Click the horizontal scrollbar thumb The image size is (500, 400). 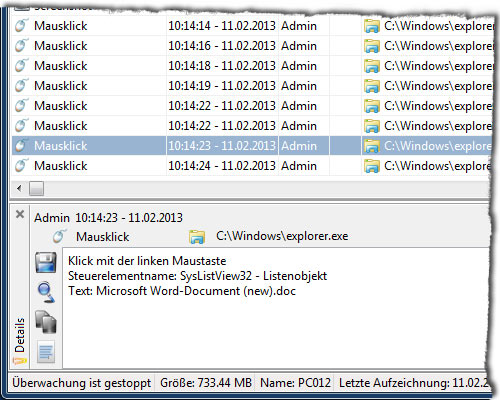point(36,189)
